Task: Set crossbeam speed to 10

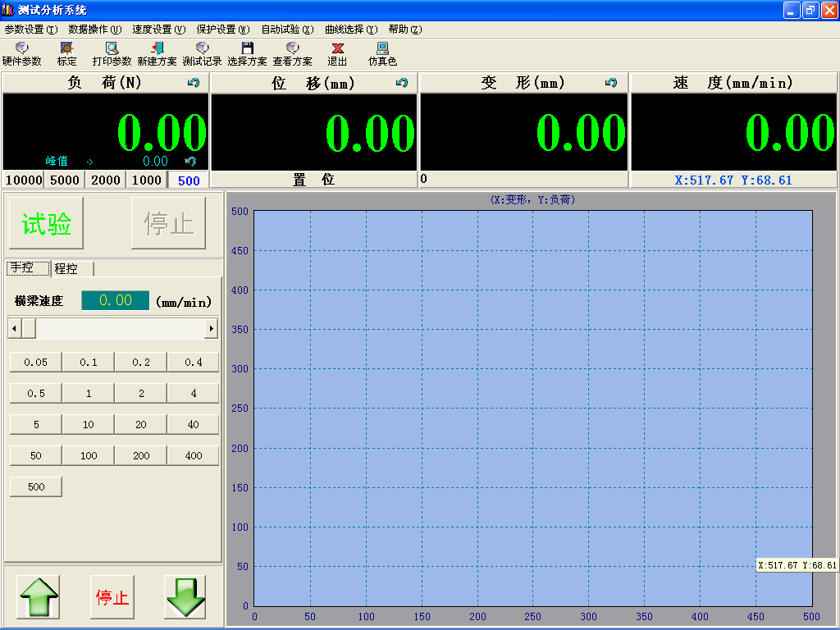Action: (89, 424)
